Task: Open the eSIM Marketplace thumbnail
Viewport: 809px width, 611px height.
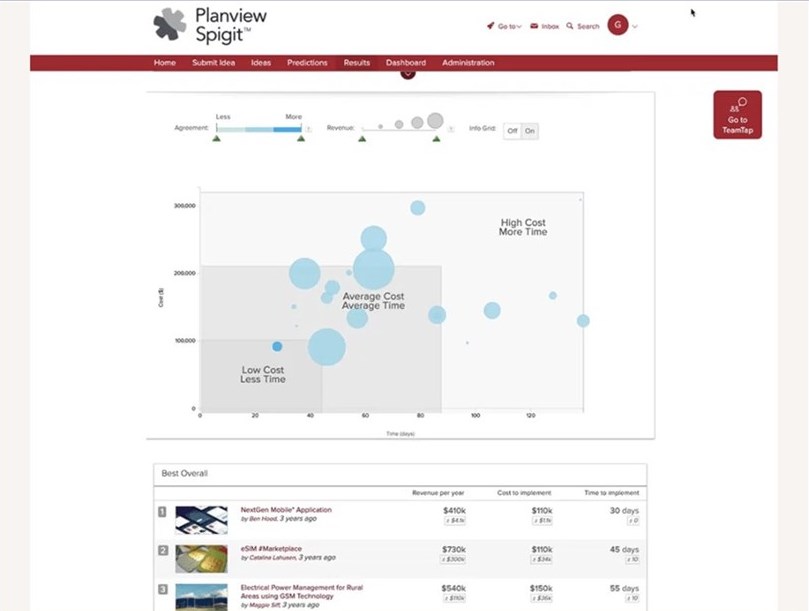Action: (x=201, y=557)
